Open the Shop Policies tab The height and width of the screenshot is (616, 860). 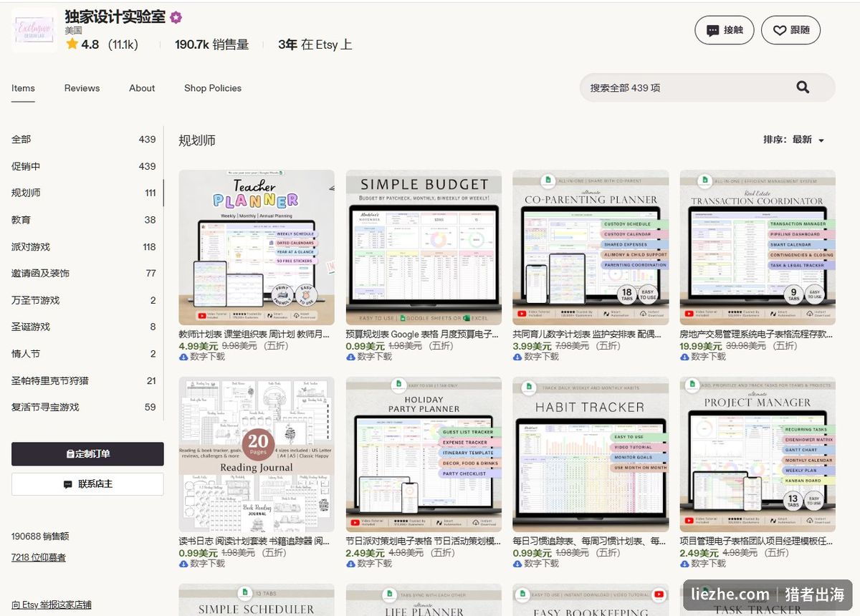coord(213,88)
